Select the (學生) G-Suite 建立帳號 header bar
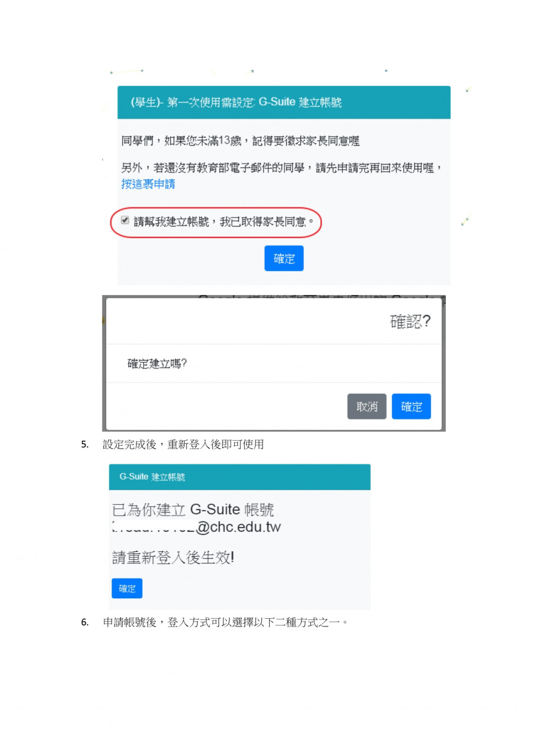This screenshot has height=756, width=535. (284, 102)
